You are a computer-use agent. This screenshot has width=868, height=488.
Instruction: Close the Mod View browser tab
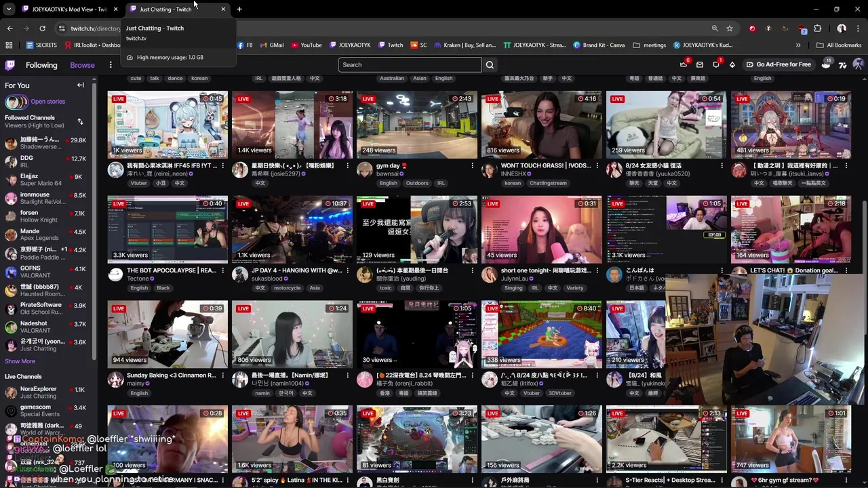[x=115, y=9]
